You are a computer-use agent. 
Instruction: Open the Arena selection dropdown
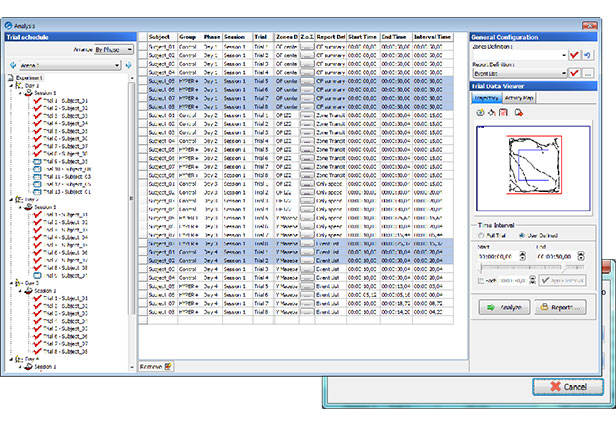tap(68, 66)
